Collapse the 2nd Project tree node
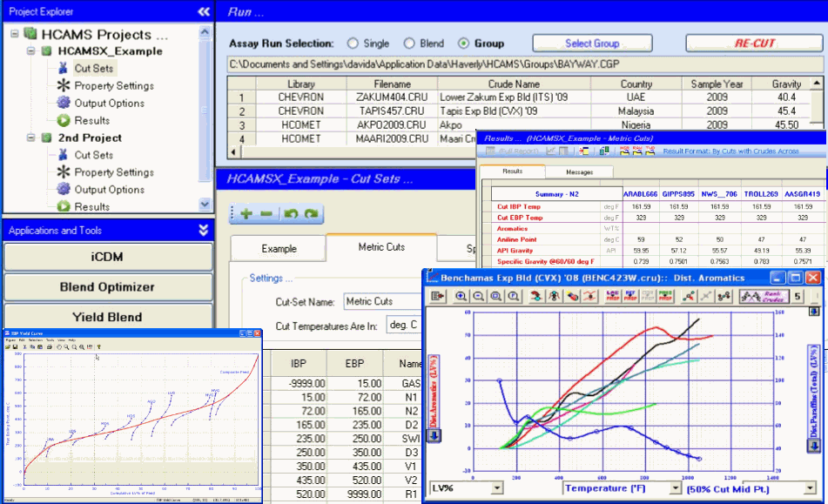 coord(31,138)
